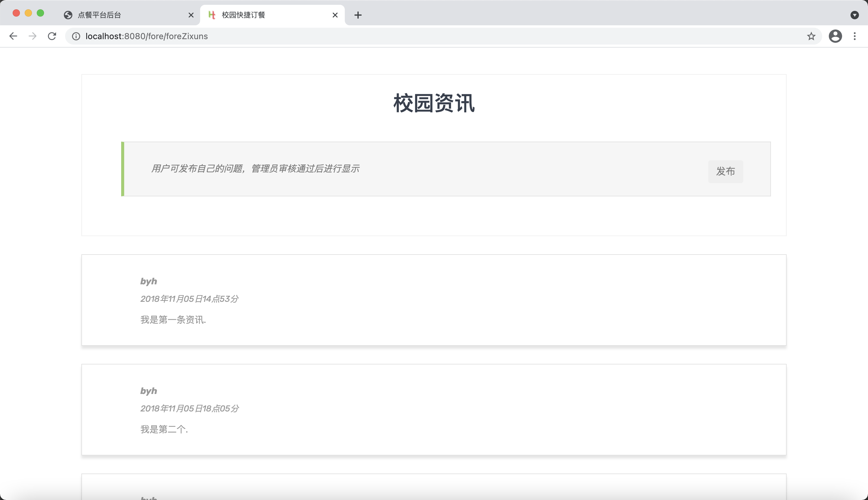Screen dimensions: 868x500
Task: Reload the current page
Action: [52, 36]
